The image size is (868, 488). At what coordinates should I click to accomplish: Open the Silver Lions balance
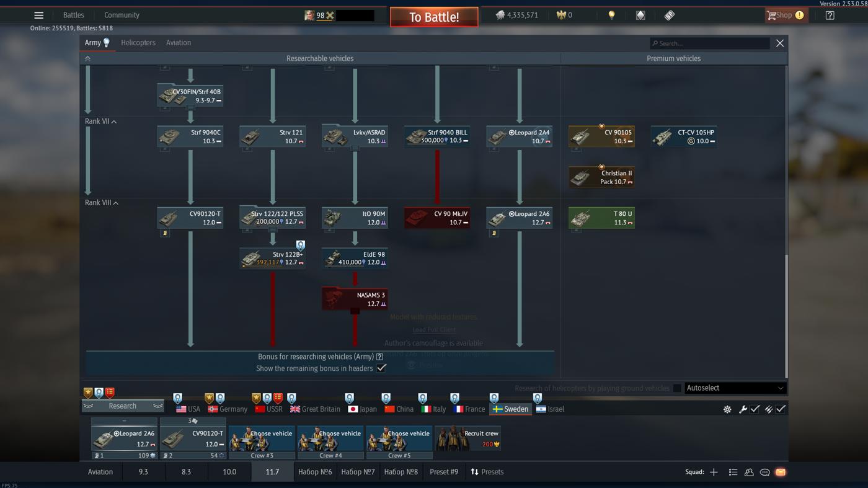point(517,16)
